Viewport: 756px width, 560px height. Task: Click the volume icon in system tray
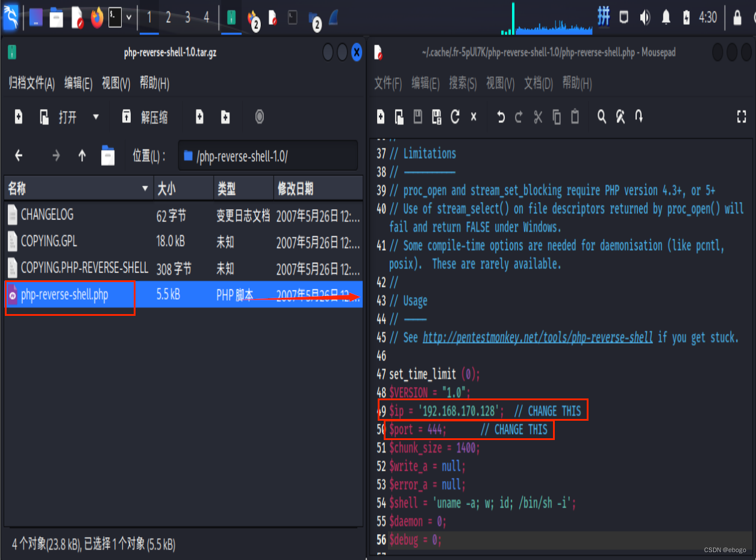pyautogui.click(x=645, y=17)
